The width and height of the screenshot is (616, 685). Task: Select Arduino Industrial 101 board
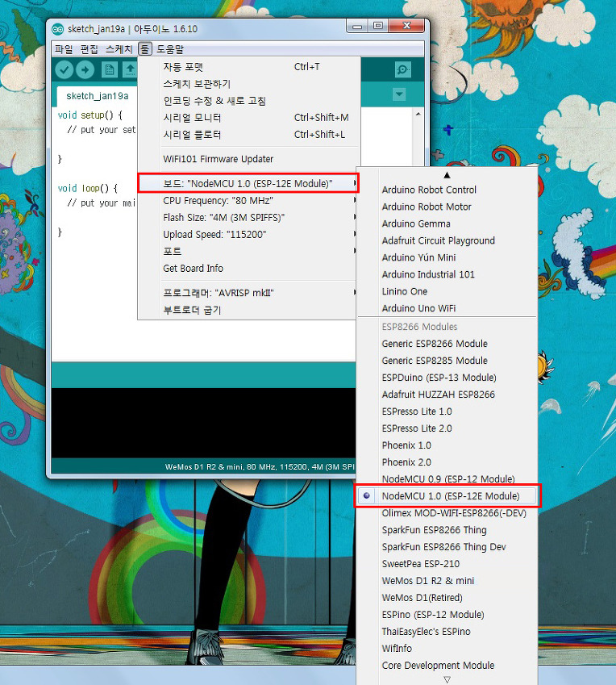click(x=447, y=274)
